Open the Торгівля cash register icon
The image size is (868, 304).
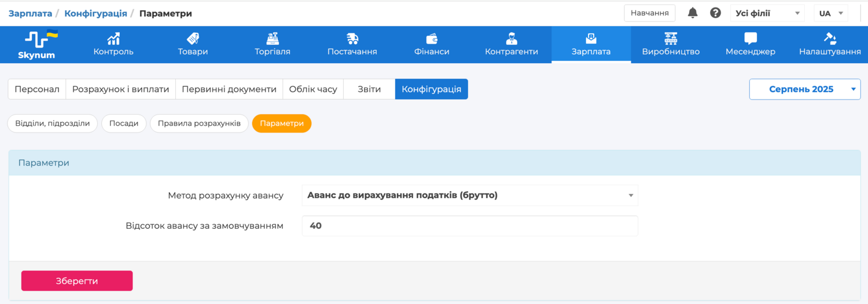273,39
